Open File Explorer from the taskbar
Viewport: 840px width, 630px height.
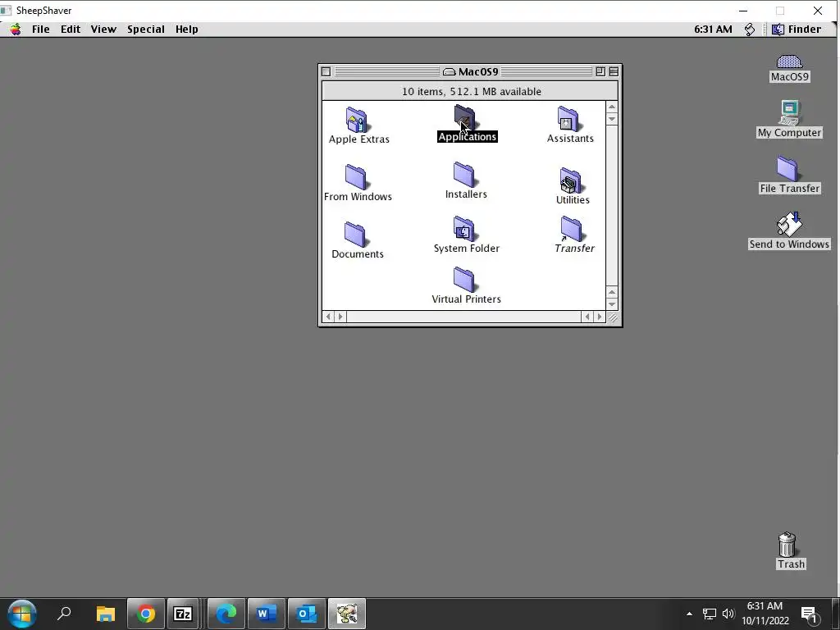click(106, 614)
